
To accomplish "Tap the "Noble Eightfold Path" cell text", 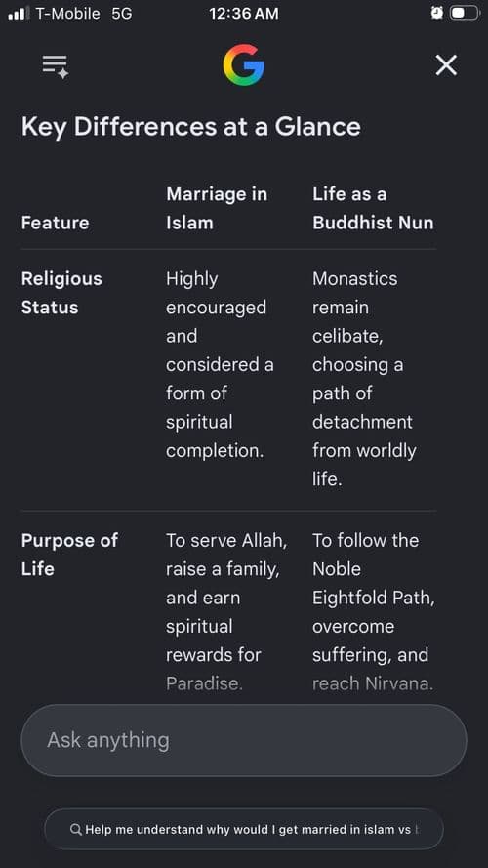I will pyautogui.click(x=374, y=584).
